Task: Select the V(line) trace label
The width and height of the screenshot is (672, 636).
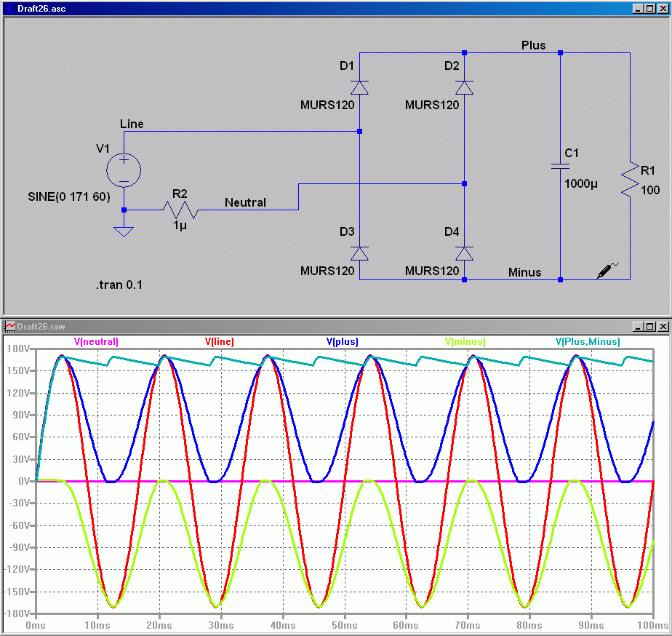Action: [x=220, y=342]
